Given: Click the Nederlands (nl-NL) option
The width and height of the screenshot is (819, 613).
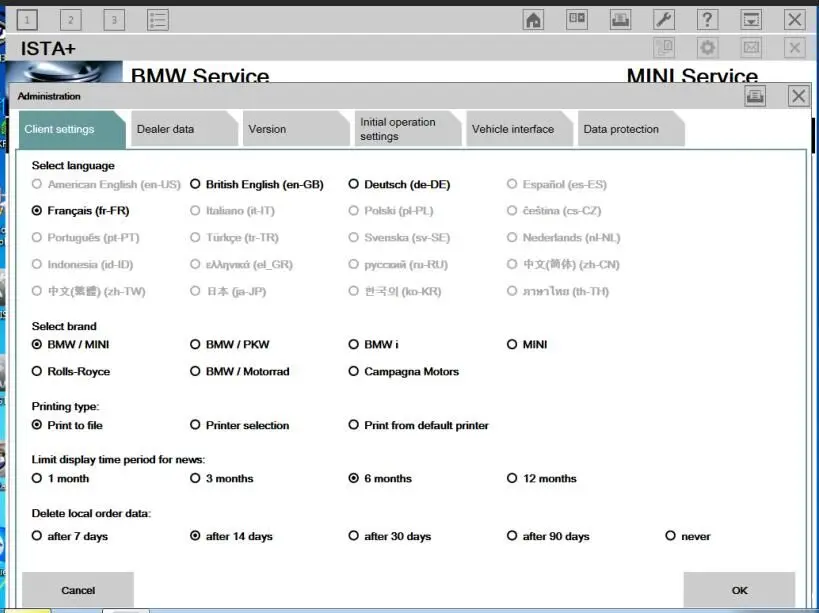Looking at the screenshot, I should 564,238.
